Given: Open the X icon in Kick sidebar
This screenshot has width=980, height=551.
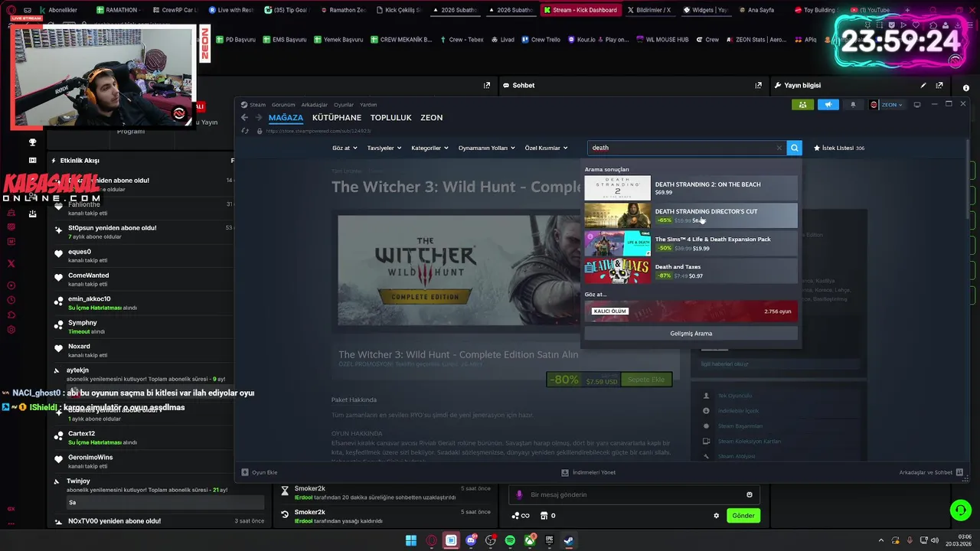Looking at the screenshot, I should pyautogui.click(x=11, y=263).
